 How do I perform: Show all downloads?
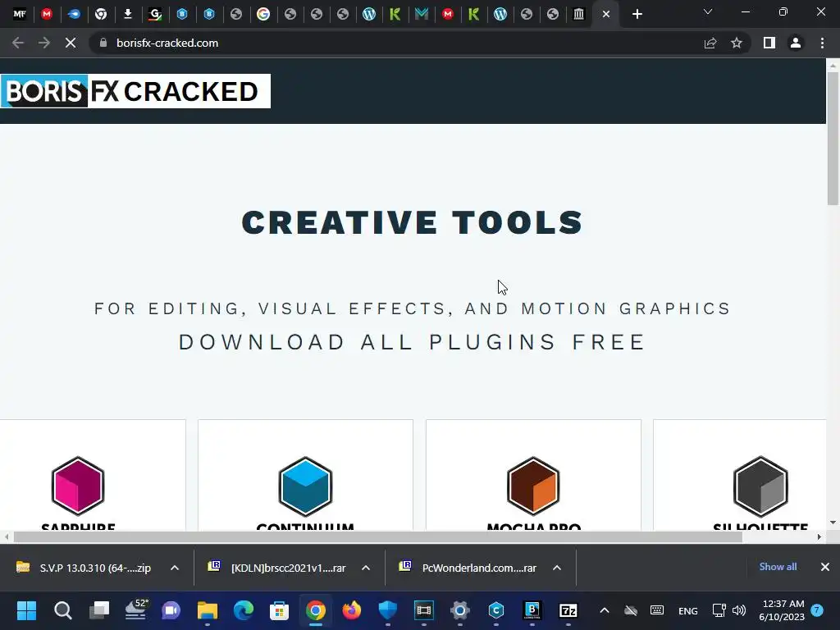pyautogui.click(x=778, y=567)
